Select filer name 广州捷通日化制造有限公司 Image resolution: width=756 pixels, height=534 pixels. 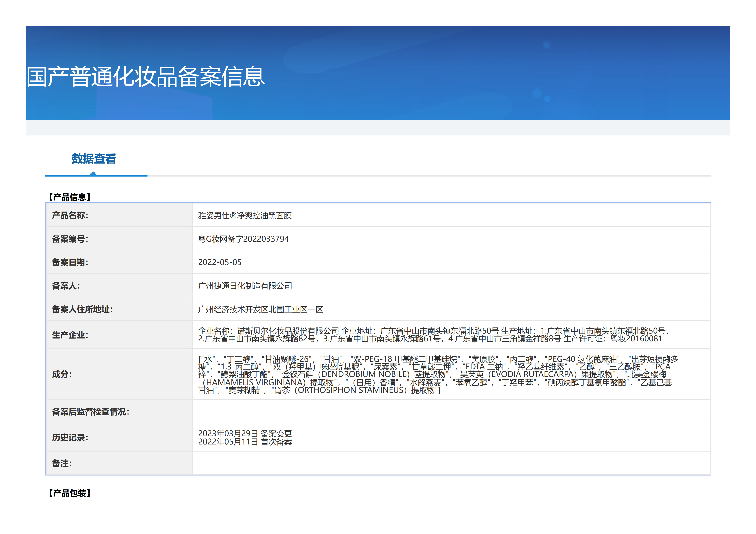pos(245,286)
